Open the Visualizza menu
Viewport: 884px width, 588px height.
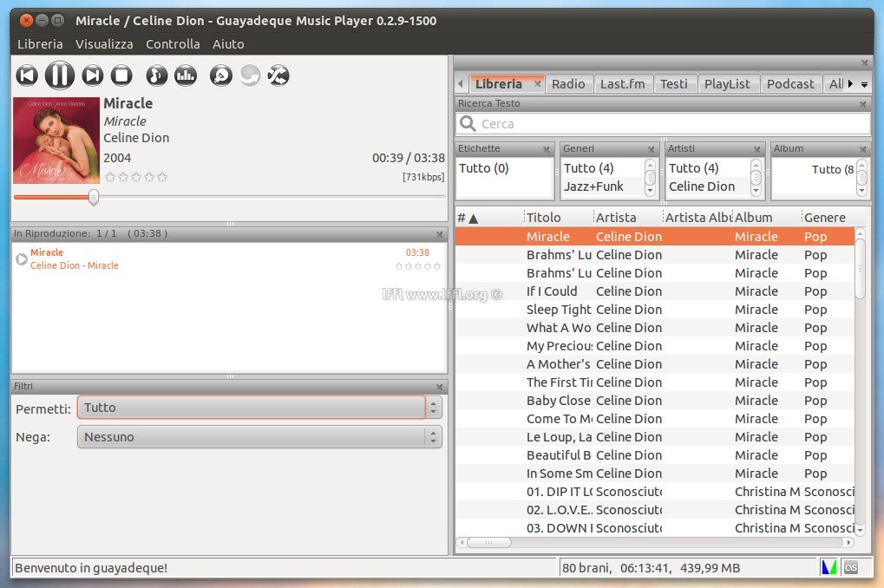(104, 44)
